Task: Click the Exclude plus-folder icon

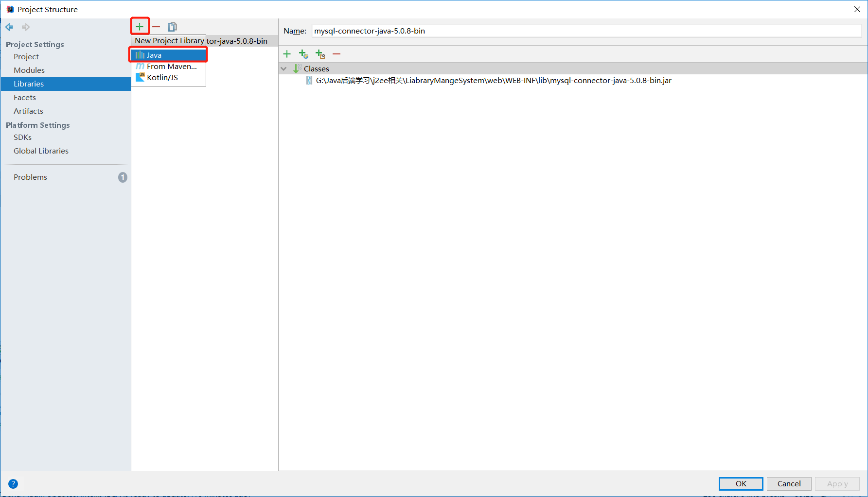Action: [x=320, y=54]
